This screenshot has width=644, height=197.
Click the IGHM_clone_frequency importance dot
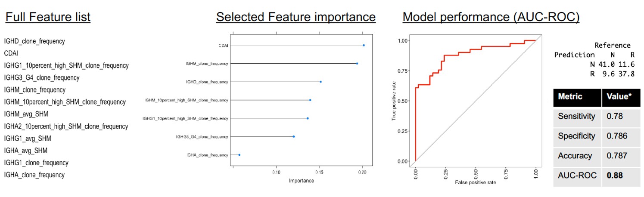coord(357,64)
